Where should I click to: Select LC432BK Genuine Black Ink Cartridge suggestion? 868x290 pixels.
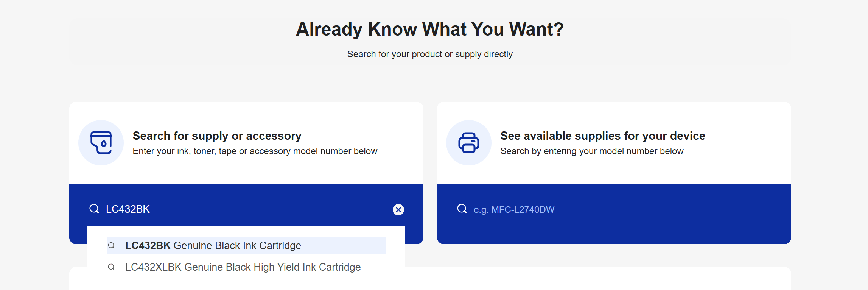[213, 246]
